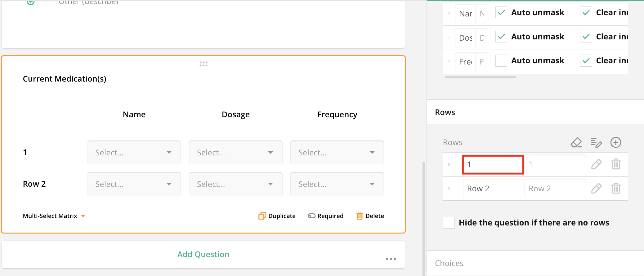The height and width of the screenshot is (276, 644).
Task: Click the eraser icon to clear rows
Action: [576, 143]
